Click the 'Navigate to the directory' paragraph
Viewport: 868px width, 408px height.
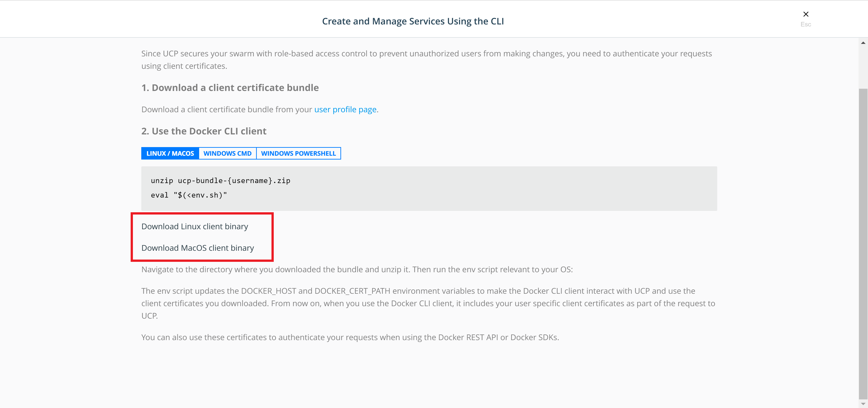(x=357, y=270)
